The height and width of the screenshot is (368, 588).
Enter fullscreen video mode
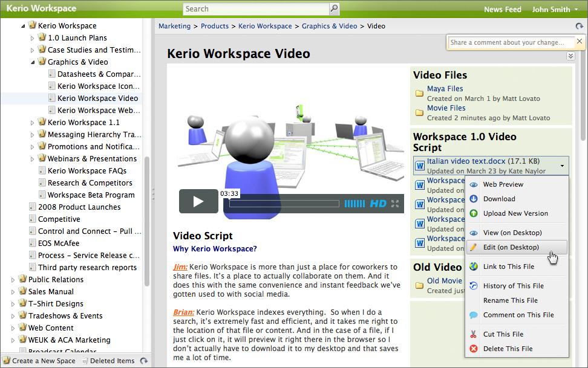(395, 204)
